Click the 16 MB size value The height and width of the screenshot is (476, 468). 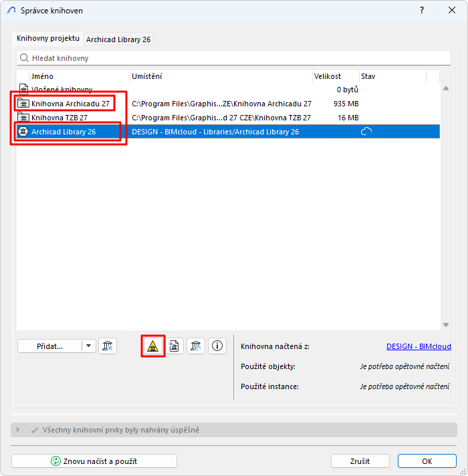[348, 118]
